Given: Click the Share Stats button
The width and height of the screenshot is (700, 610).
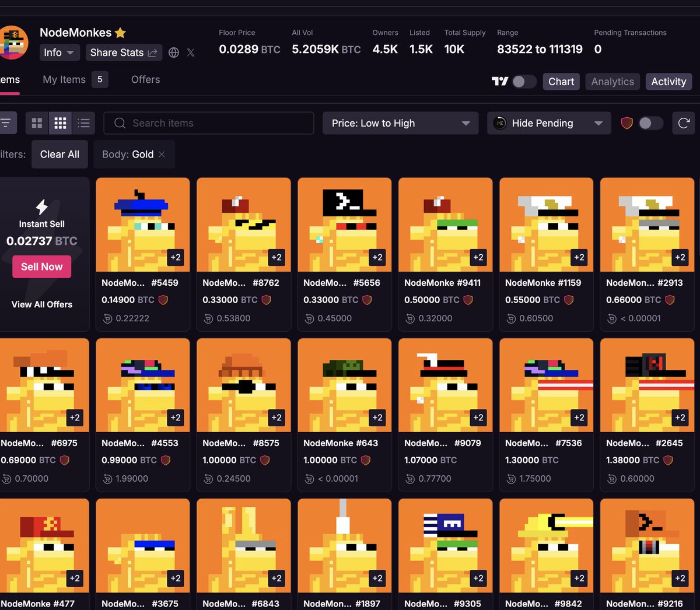Looking at the screenshot, I should tap(124, 52).
